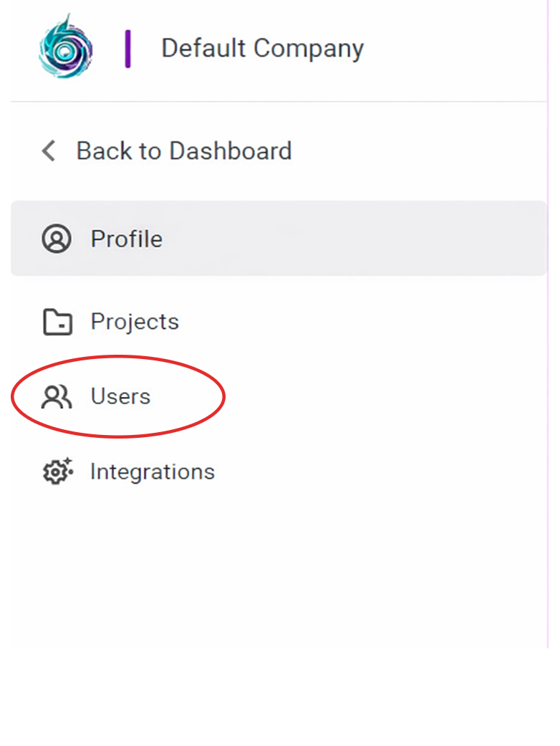Click the blank area below Integrations

click(272, 573)
